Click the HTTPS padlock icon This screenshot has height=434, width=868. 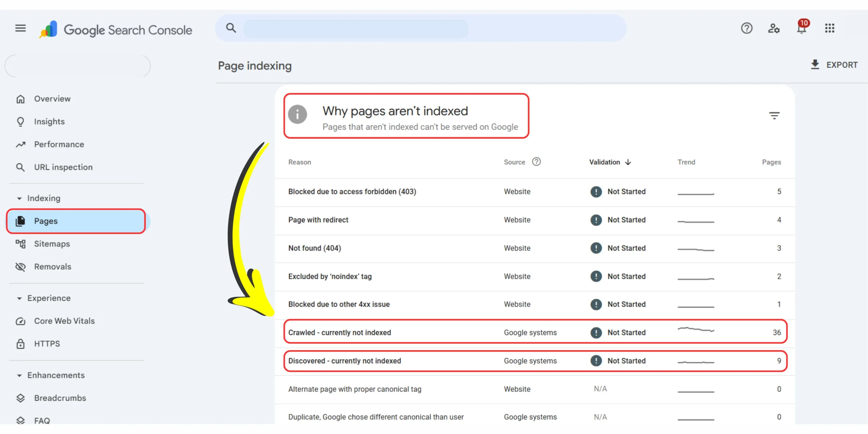click(x=20, y=344)
